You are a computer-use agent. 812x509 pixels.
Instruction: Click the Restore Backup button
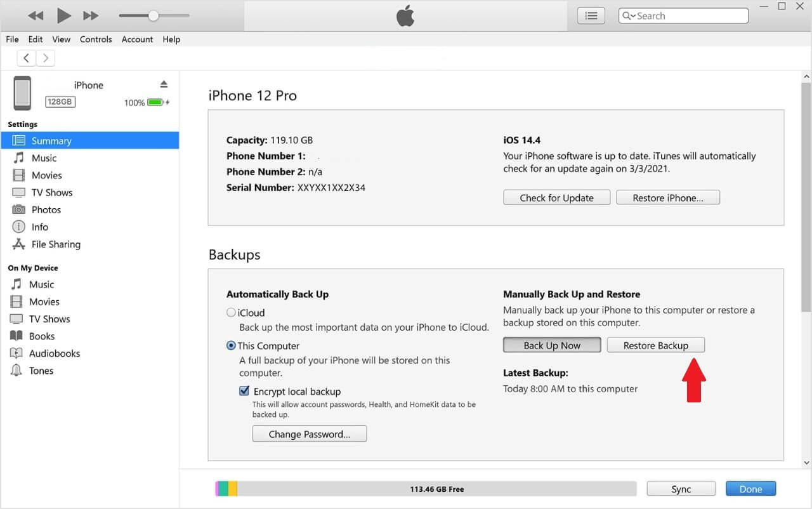click(x=655, y=345)
